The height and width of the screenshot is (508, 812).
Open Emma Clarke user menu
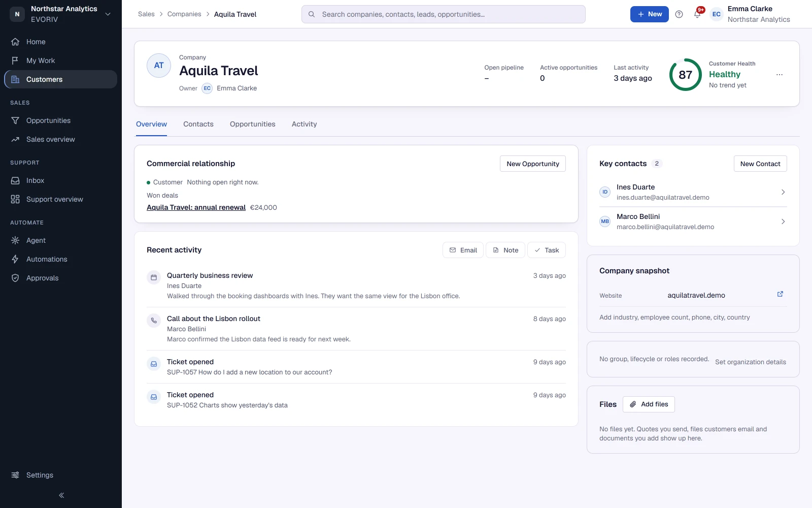coord(751,14)
